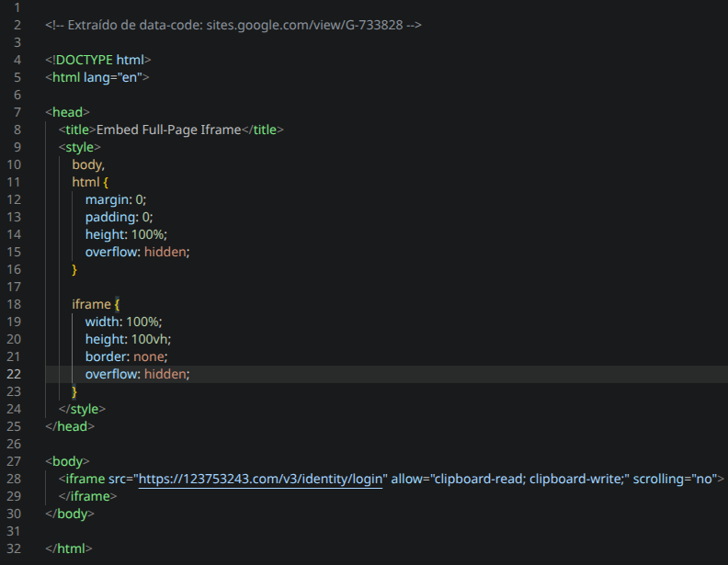Click the html { selector line

click(x=90, y=182)
